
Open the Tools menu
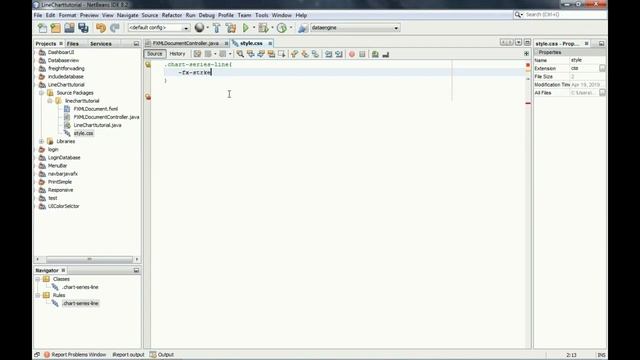point(262,15)
